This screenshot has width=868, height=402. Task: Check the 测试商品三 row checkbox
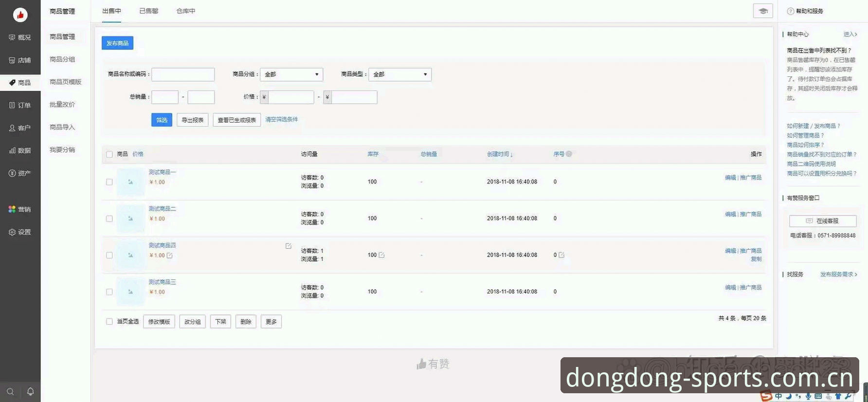click(x=109, y=292)
